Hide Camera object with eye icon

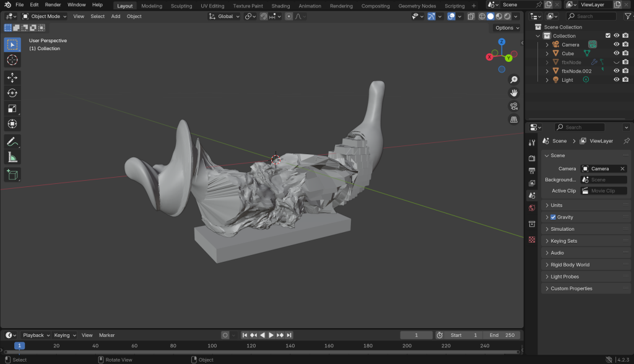(x=616, y=45)
